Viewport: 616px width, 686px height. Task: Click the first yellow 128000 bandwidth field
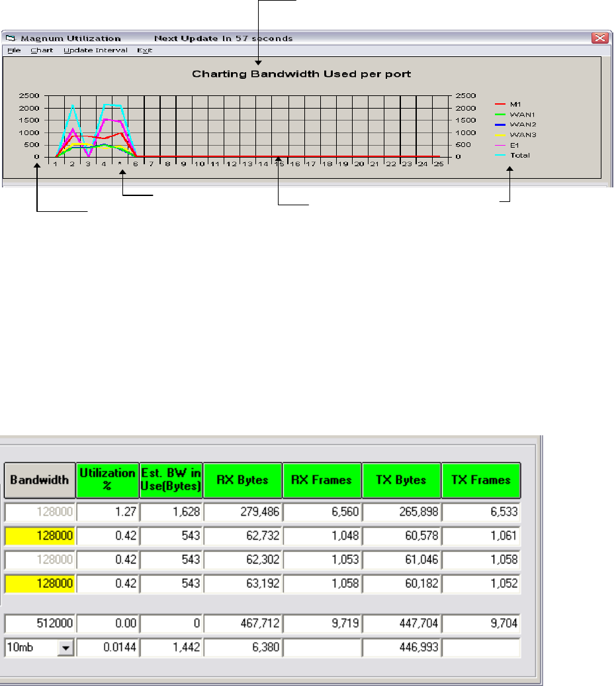40,535
